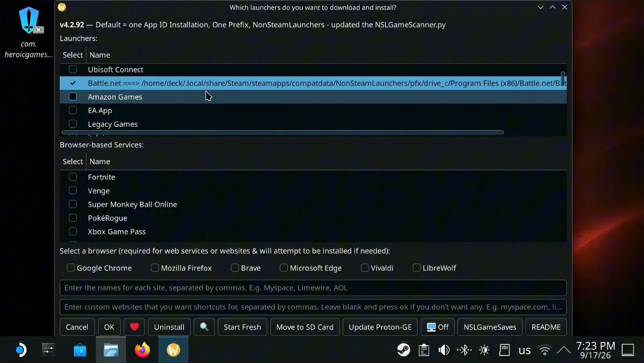Screen dimensions: 644x363
Task: Open the clipboard tray icon
Action: 424,350
